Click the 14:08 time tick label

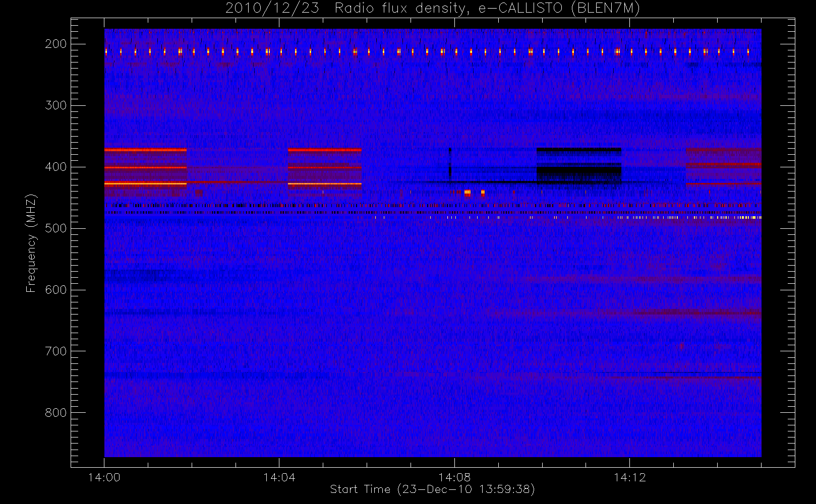pyautogui.click(x=454, y=477)
